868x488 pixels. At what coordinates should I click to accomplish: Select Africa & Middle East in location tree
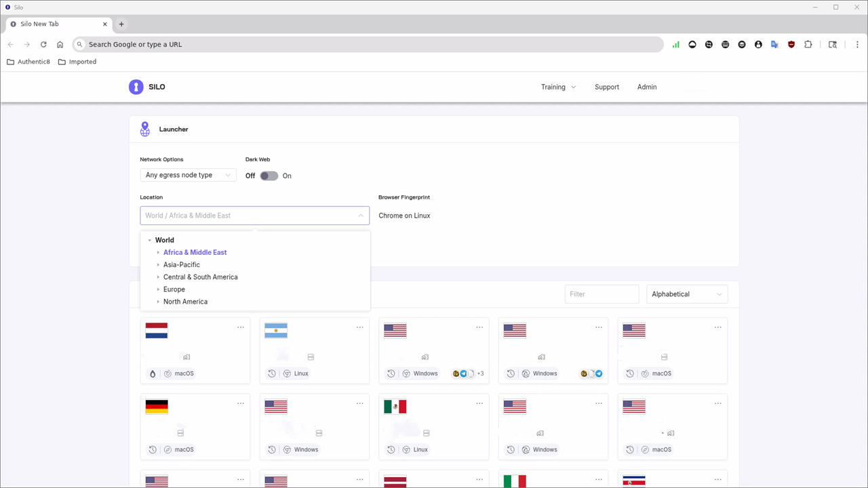pyautogui.click(x=195, y=252)
